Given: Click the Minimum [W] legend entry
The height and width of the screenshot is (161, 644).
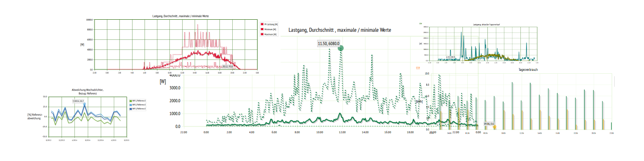Looking at the screenshot, I should click(268, 29).
